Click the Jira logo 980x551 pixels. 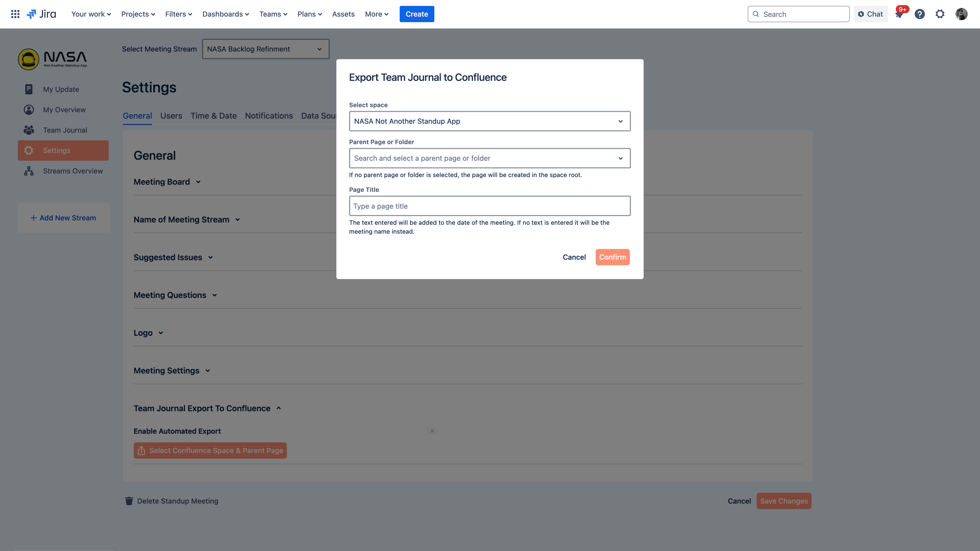(x=41, y=14)
